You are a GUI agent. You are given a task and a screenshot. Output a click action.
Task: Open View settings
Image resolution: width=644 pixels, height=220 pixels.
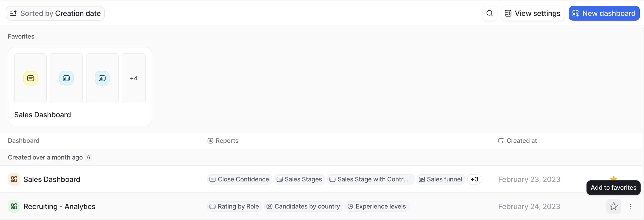532,13
